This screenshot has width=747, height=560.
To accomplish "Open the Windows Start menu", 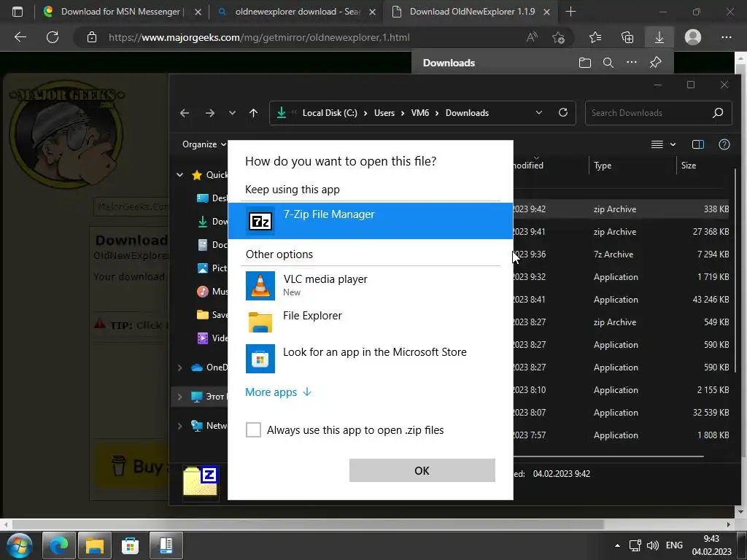I will 19,545.
